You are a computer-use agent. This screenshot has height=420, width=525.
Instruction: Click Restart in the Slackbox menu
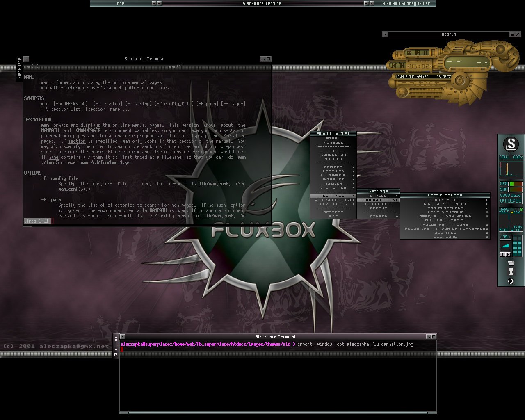pyautogui.click(x=333, y=212)
